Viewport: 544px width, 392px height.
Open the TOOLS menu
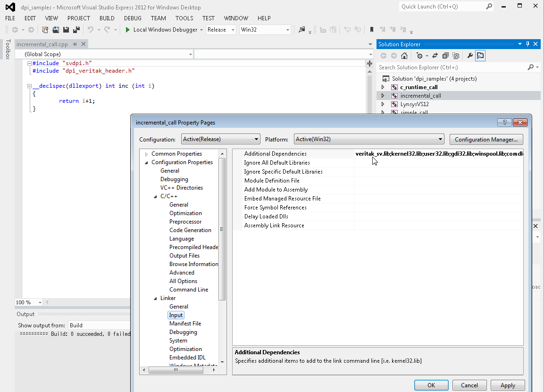184,18
